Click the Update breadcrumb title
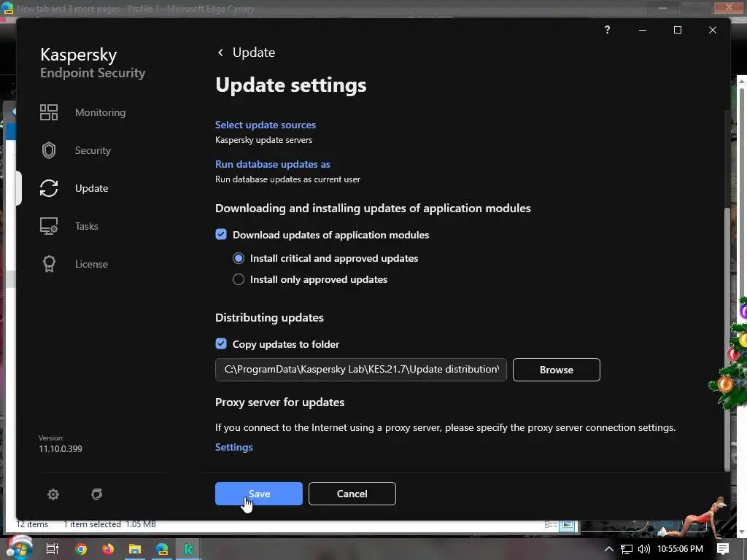This screenshot has height=560, width=747. [253, 52]
